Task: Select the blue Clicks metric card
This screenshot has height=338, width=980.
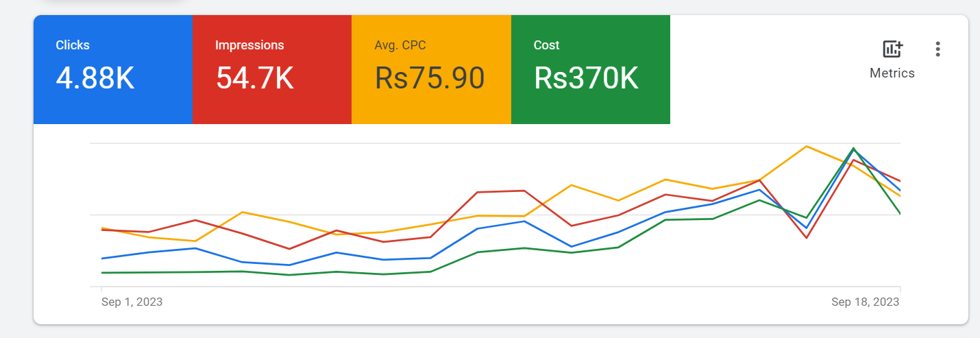Action: [113, 70]
